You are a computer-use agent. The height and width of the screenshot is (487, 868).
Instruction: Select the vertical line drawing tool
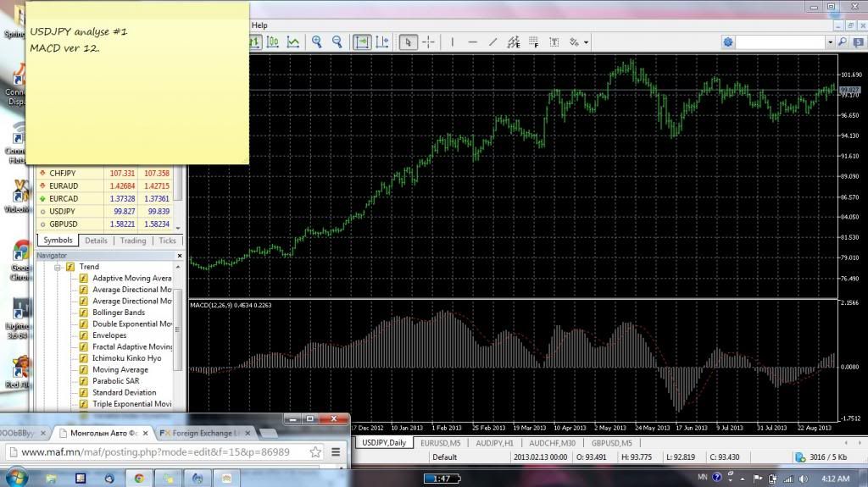point(452,42)
